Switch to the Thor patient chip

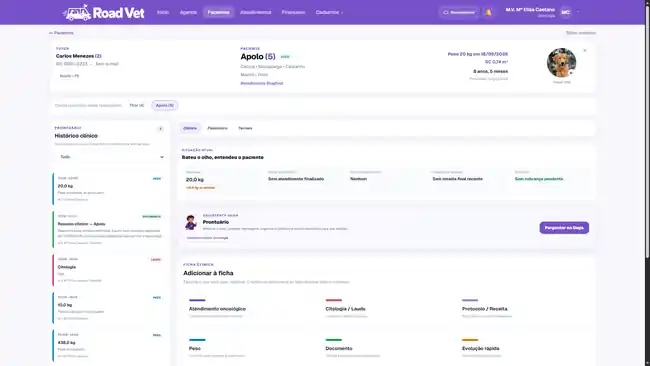[x=136, y=106]
